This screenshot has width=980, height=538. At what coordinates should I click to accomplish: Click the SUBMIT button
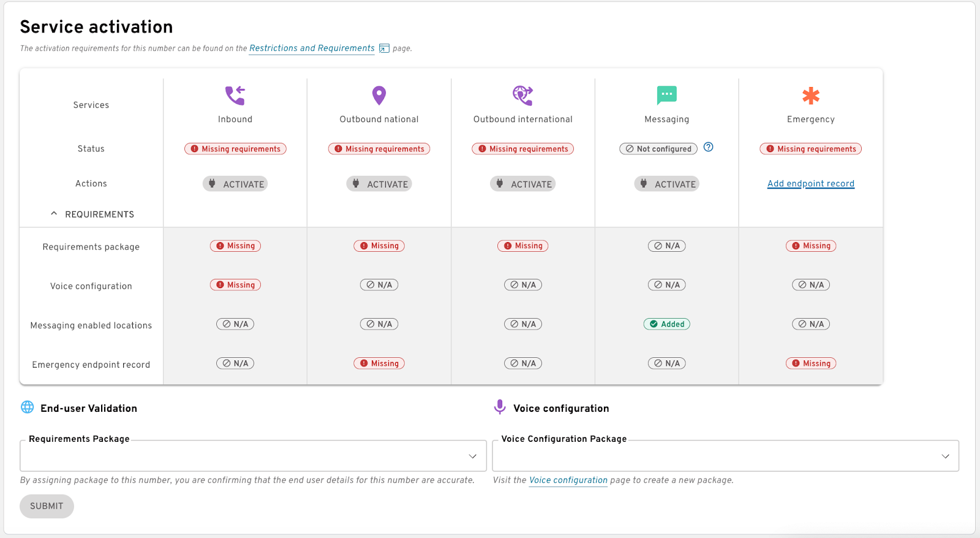point(47,506)
